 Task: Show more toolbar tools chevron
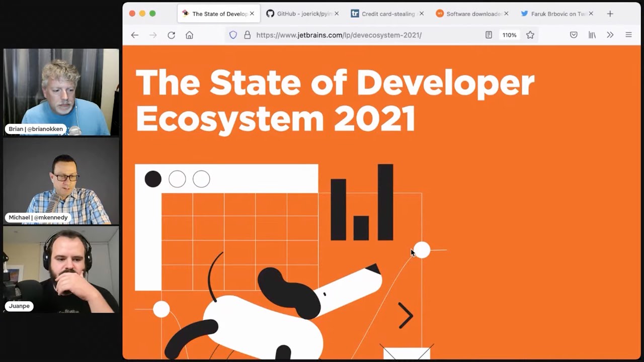coord(610,35)
